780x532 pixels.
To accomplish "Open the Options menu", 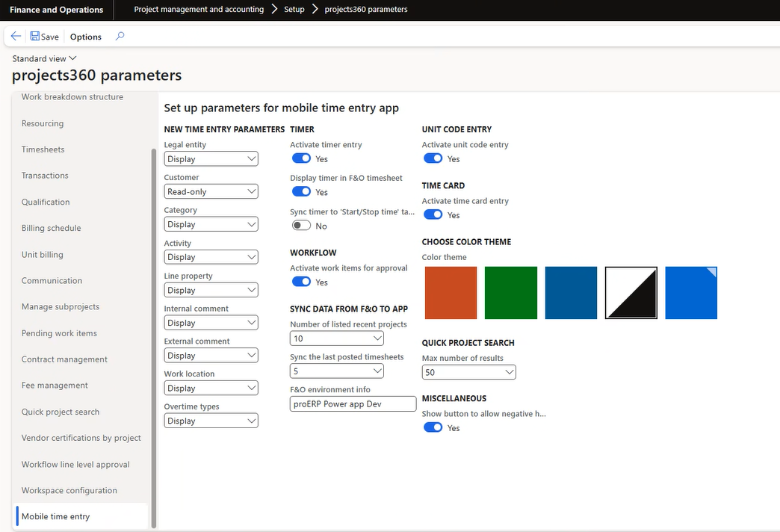I will point(86,37).
